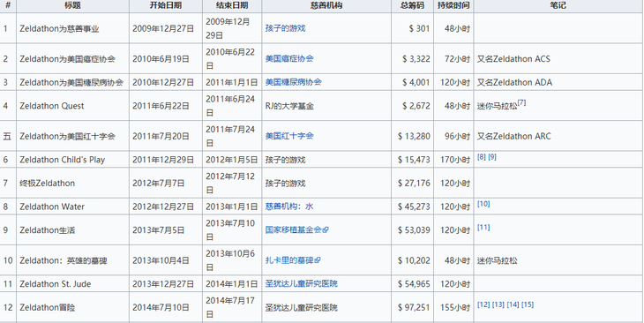Click the 结束日期 column header
The width and height of the screenshot is (644, 323).
point(232,5)
